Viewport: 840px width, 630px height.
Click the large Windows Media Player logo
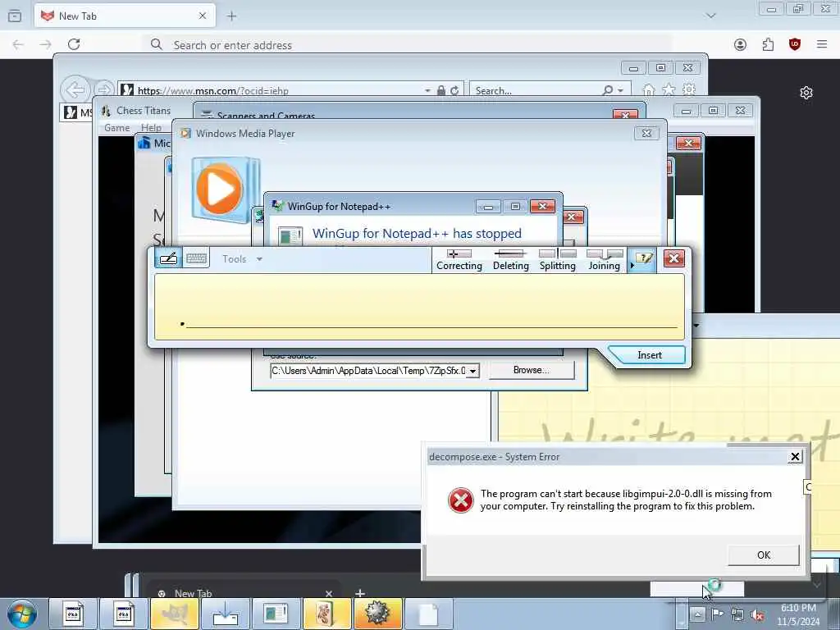pos(226,189)
